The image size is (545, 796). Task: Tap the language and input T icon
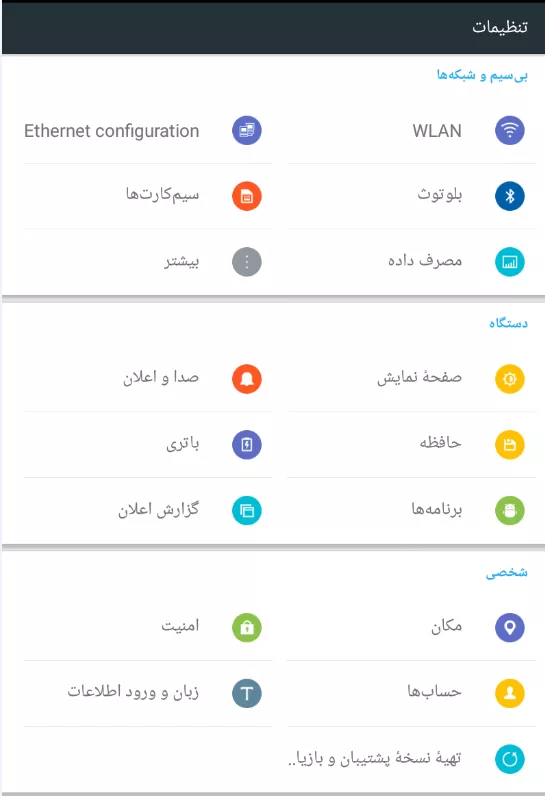pos(247,693)
